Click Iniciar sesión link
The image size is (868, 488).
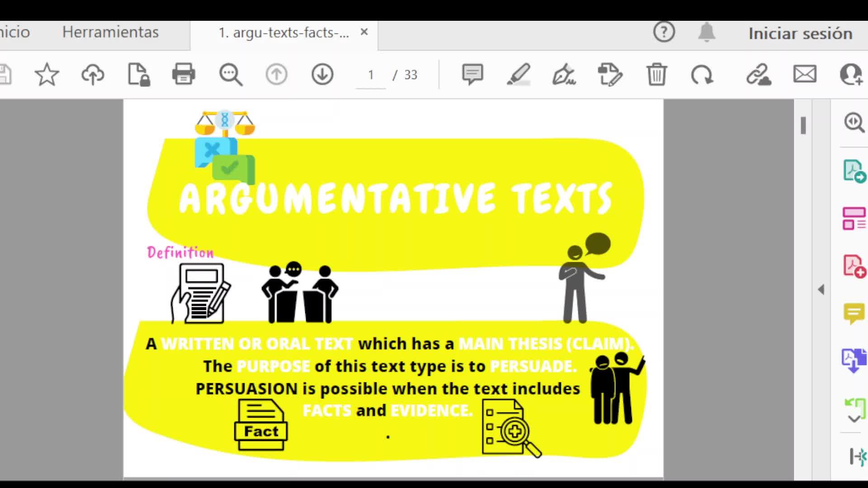coord(800,33)
